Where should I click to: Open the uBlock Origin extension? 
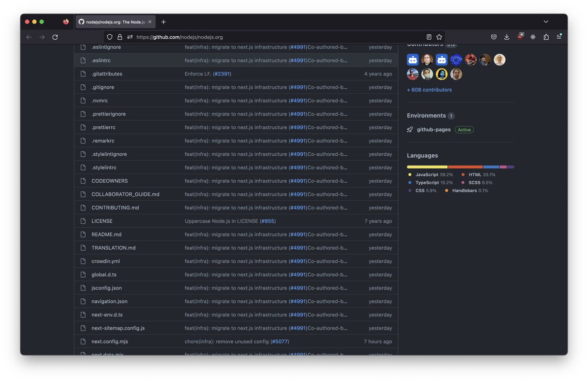[520, 37]
